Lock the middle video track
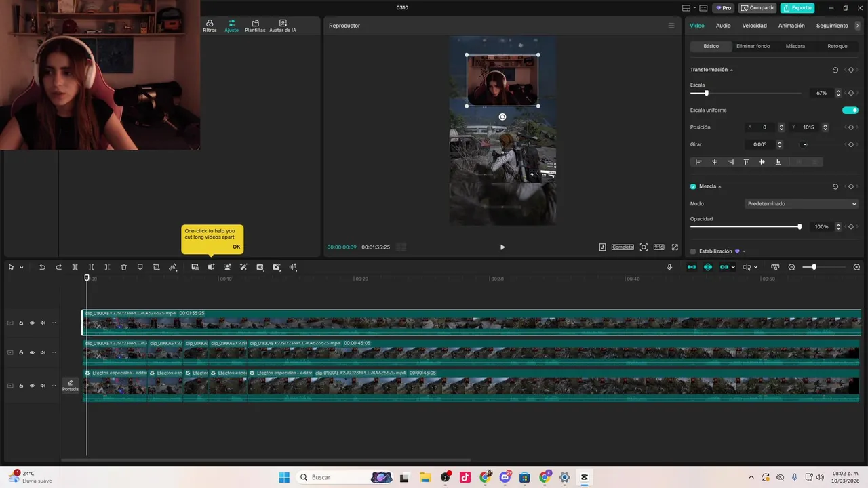Viewport: 868px width, 488px height. tap(21, 352)
